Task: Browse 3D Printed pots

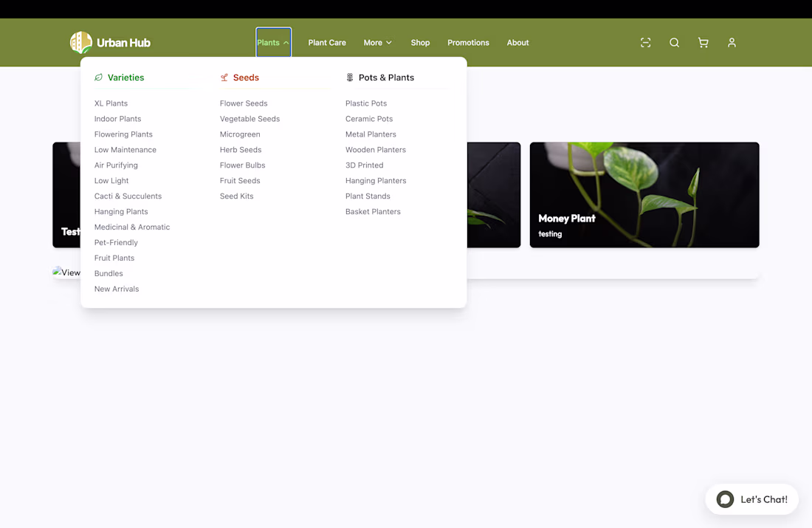Action: 365,165
